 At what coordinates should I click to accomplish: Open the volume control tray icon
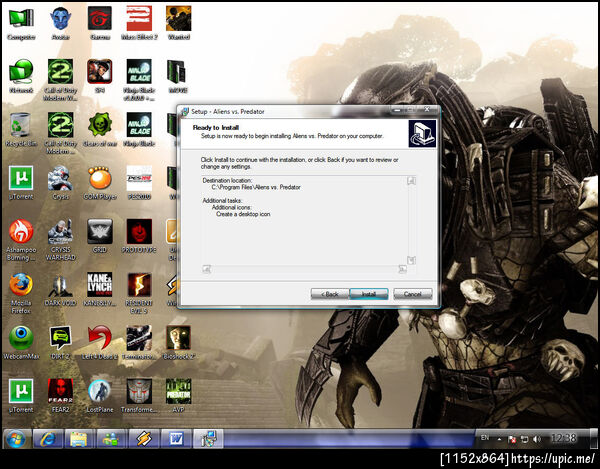tap(537, 439)
